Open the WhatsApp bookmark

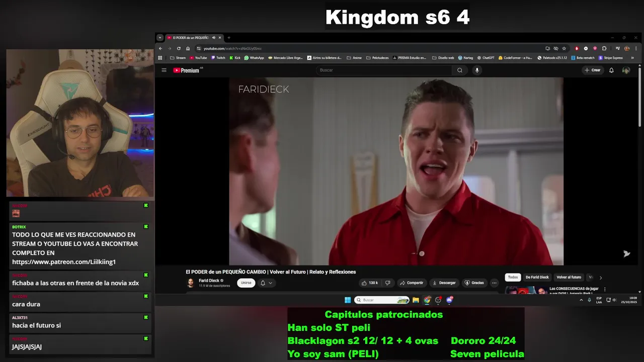tap(254, 58)
